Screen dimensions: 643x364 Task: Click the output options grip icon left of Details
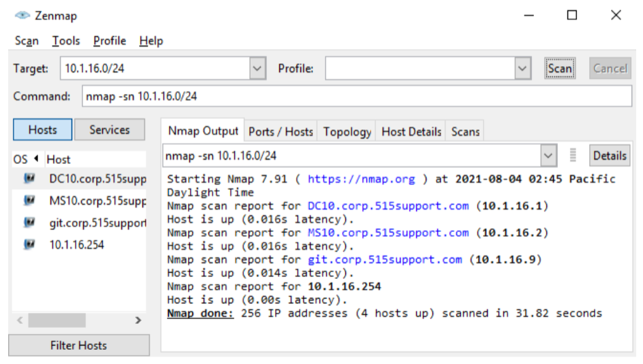coord(573,155)
